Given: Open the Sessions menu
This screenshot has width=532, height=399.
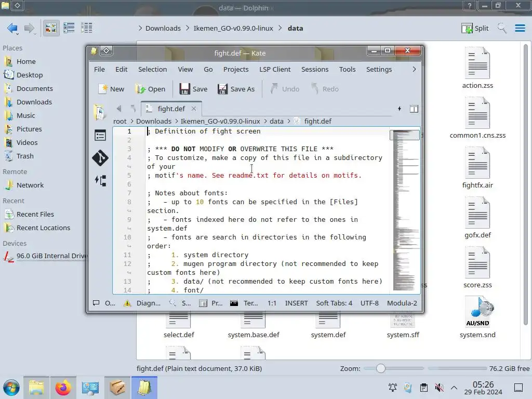Looking at the screenshot, I should click(314, 69).
